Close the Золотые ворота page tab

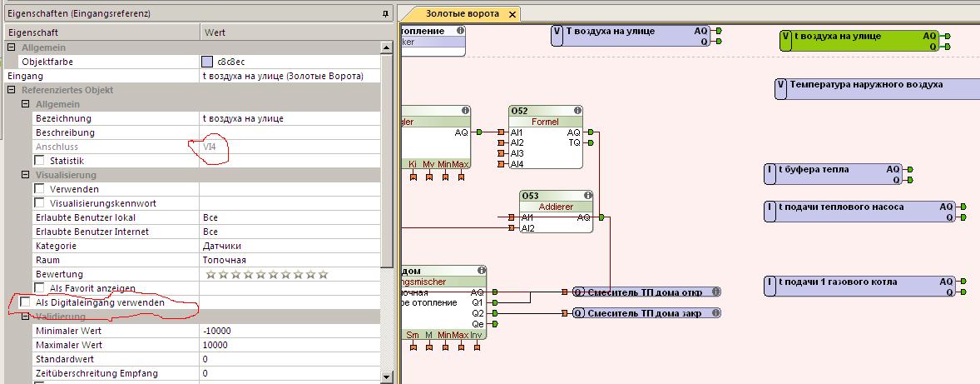(x=512, y=15)
